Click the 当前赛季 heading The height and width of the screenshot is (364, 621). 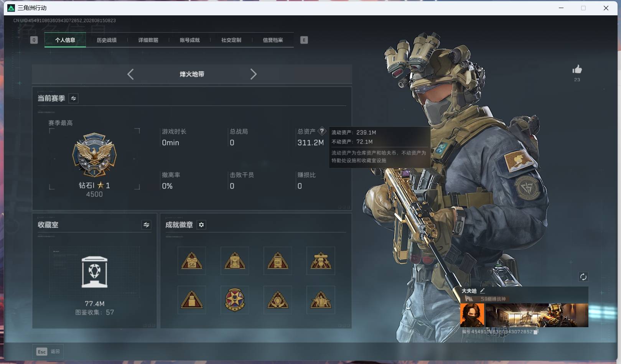pos(51,99)
